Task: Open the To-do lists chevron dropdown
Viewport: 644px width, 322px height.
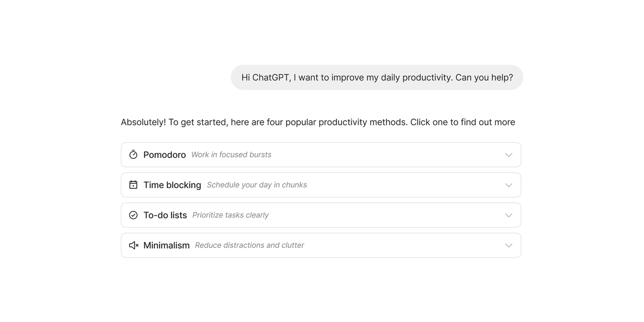Action: tap(509, 215)
